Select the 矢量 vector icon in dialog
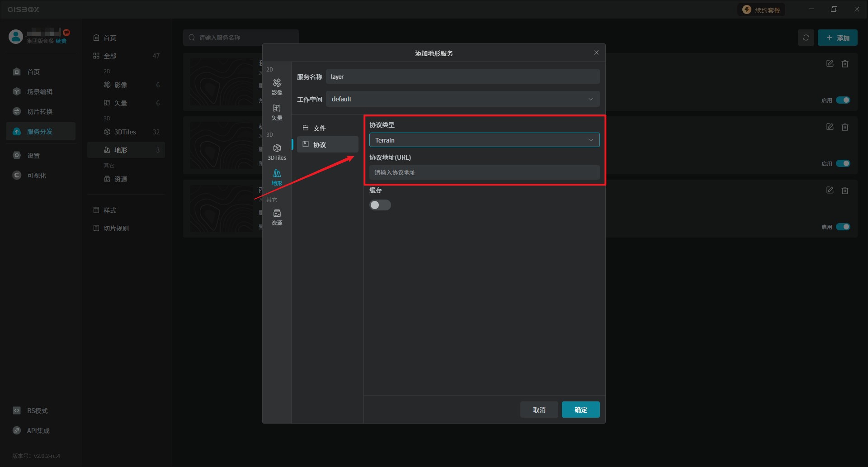This screenshot has width=868, height=467. click(x=277, y=112)
